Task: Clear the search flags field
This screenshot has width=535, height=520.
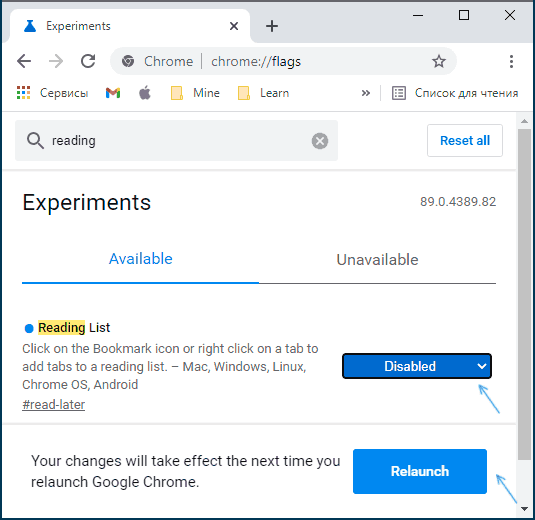Action: click(x=320, y=141)
